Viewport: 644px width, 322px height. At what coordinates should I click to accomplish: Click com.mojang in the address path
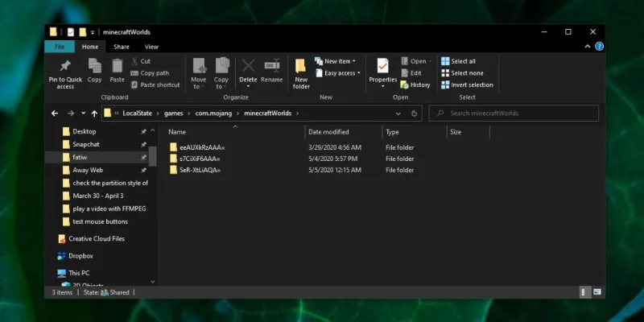pyautogui.click(x=213, y=114)
